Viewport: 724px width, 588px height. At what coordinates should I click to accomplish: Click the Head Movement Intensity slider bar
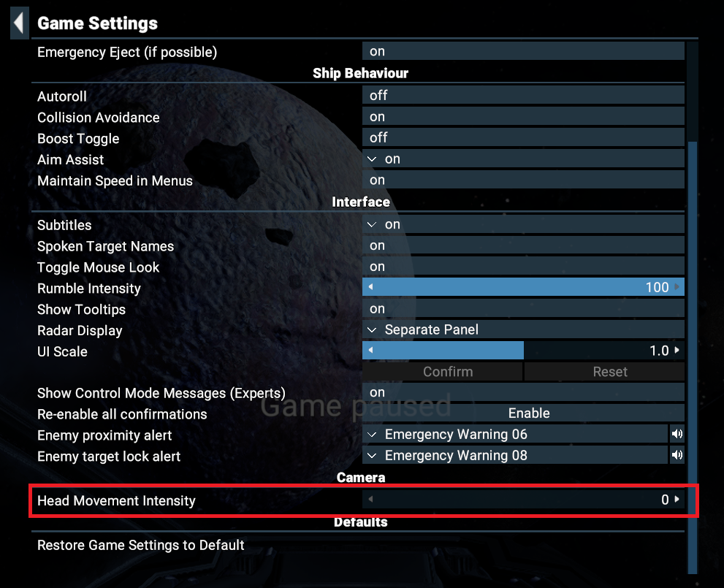[x=523, y=499]
